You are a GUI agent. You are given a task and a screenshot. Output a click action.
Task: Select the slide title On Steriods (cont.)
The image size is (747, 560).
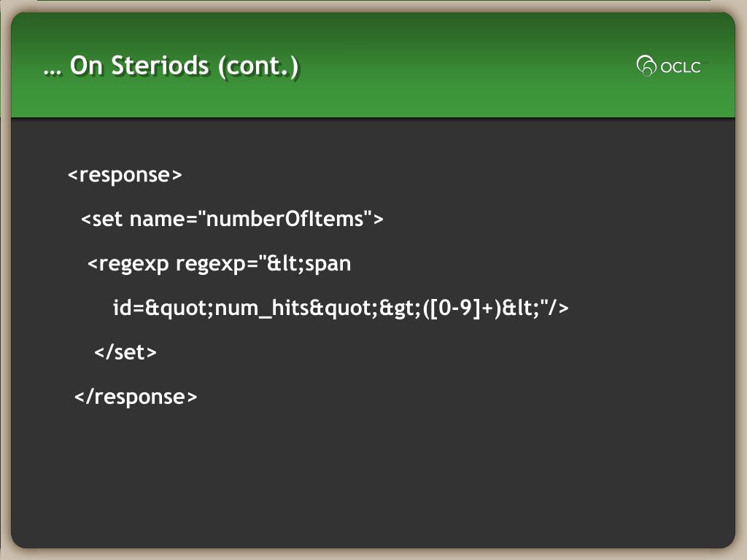coord(171,65)
